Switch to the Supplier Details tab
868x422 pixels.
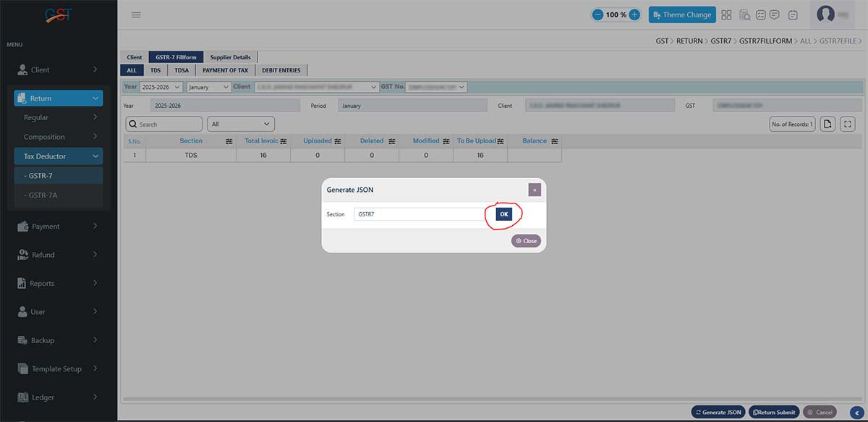[230, 57]
